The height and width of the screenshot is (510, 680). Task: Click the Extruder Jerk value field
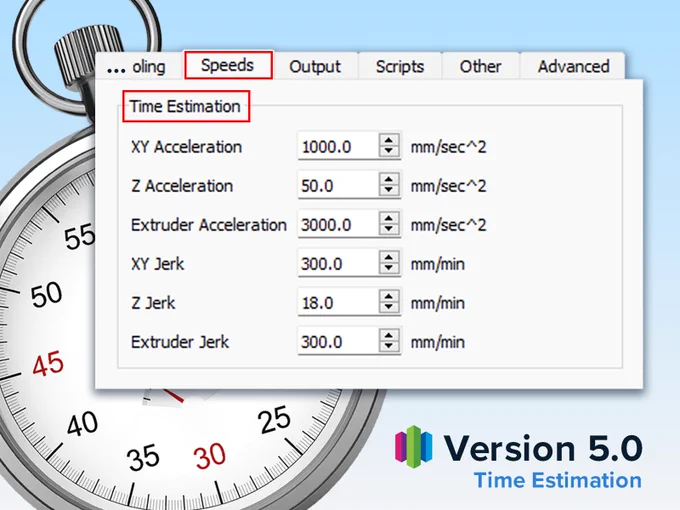(x=338, y=342)
